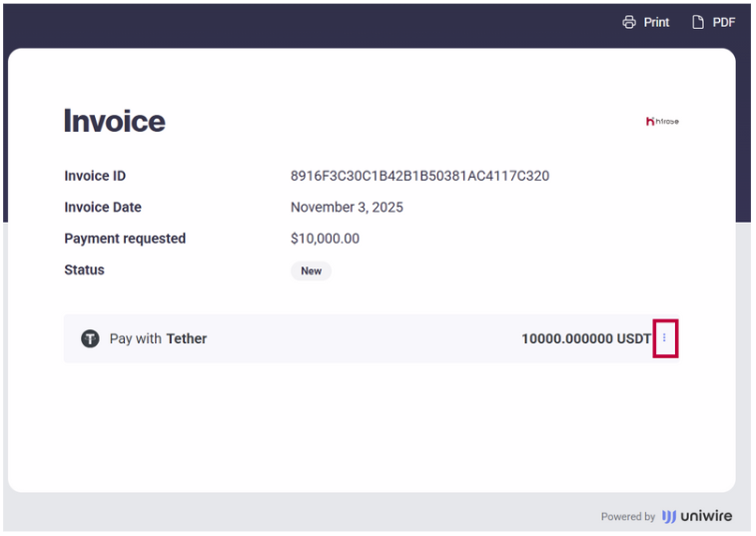Click the Status label

[84, 269]
